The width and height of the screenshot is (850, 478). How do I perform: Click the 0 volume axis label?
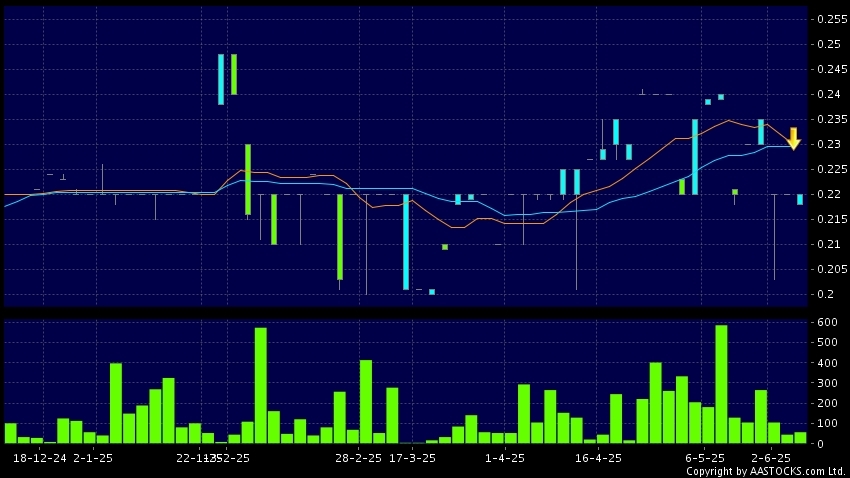(x=821, y=444)
